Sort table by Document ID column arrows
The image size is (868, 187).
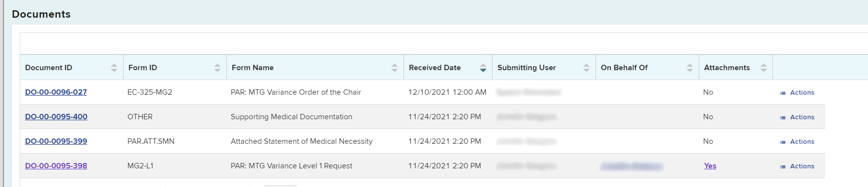click(114, 68)
